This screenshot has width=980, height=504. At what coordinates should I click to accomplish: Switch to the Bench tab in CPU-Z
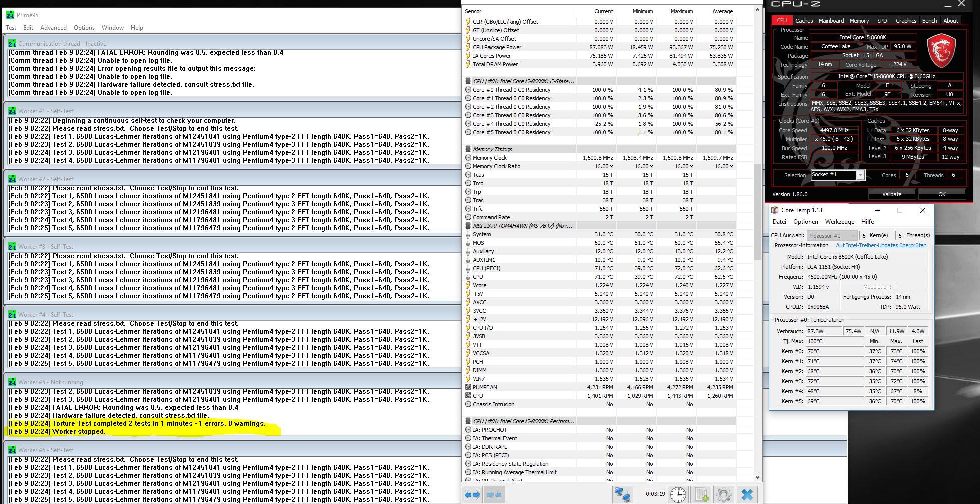[x=929, y=21]
